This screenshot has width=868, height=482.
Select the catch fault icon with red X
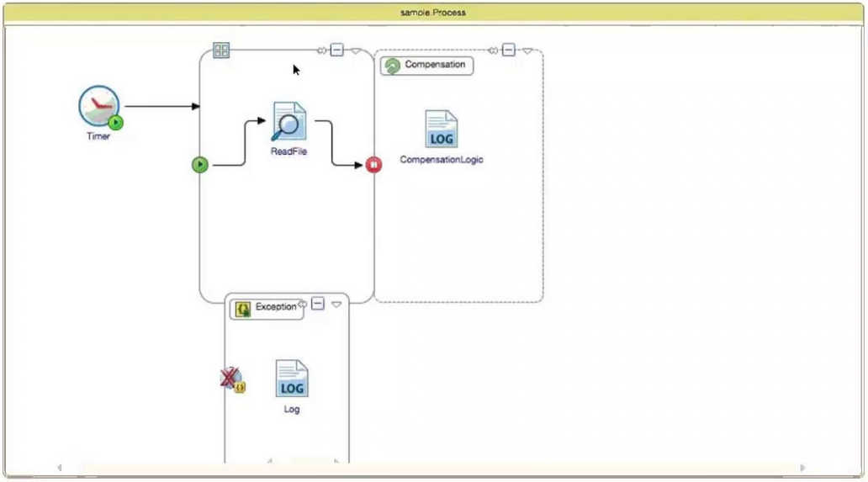[232, 379]
